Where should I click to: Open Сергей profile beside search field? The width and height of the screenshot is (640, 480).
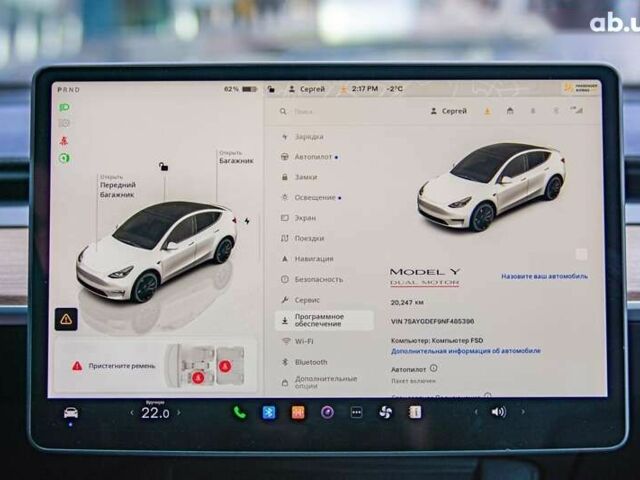449,111
